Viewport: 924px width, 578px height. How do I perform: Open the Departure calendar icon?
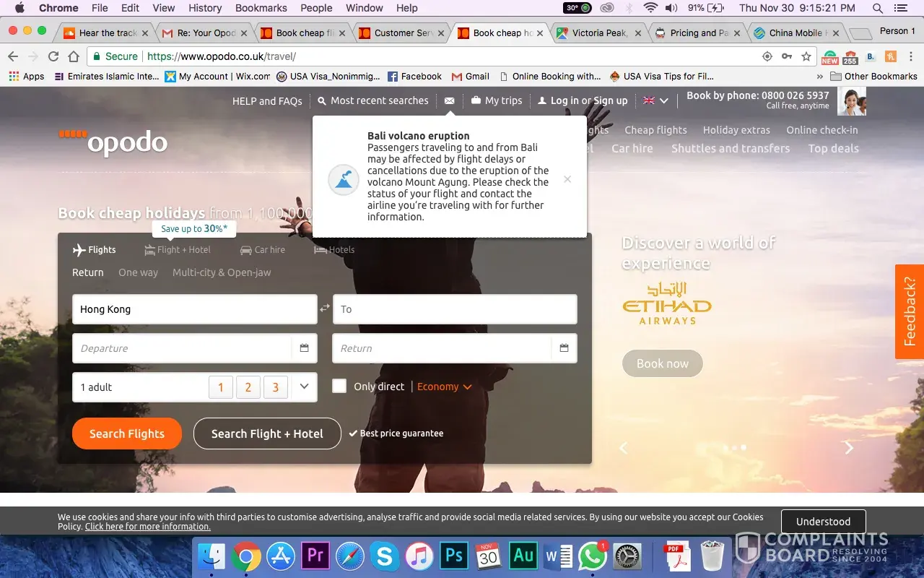tap(304, 348)
